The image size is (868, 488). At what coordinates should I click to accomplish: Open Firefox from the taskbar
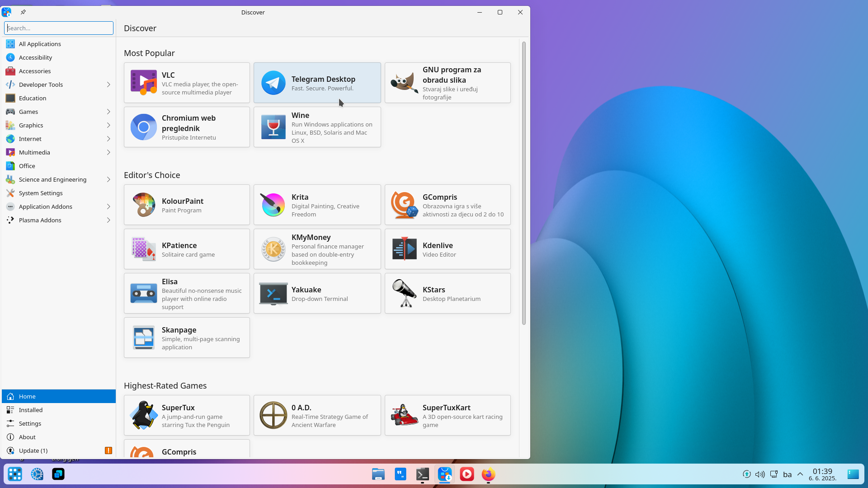point(488,474)
